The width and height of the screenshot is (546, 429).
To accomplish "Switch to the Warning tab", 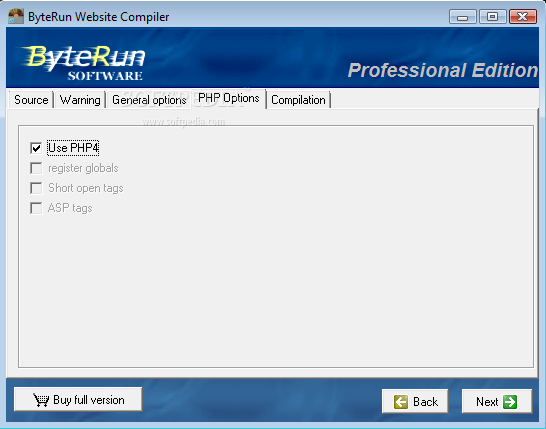I will coord(80,100).
